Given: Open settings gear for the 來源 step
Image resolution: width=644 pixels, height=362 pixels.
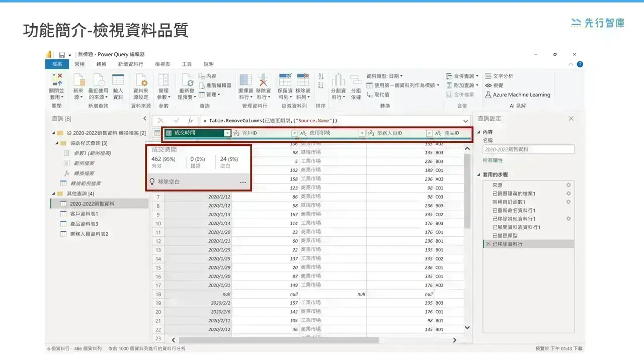Looking at the screenshot, I should 569,185.
